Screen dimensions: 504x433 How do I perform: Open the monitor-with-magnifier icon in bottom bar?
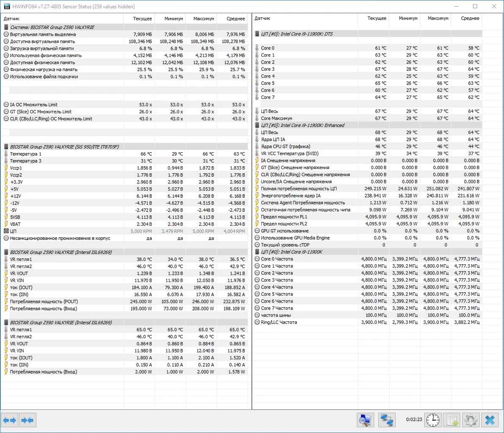(365, 420)
